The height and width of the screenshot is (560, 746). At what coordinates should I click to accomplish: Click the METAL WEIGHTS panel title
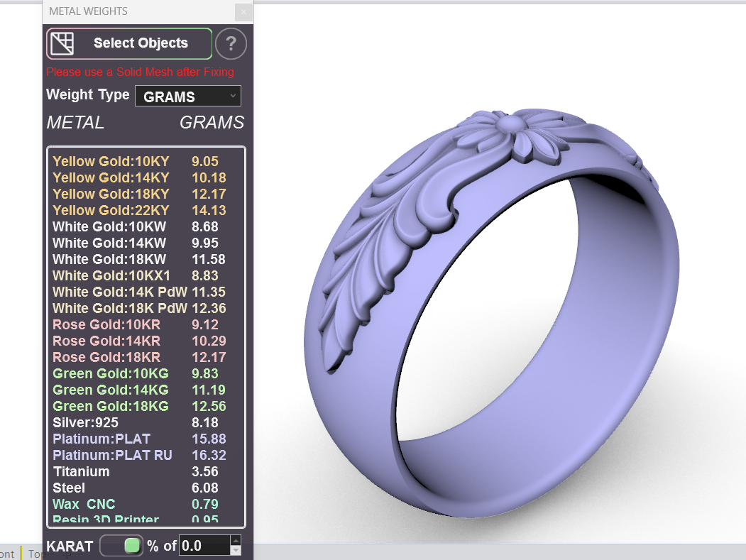pyautogui.click(x=88, y=11)
